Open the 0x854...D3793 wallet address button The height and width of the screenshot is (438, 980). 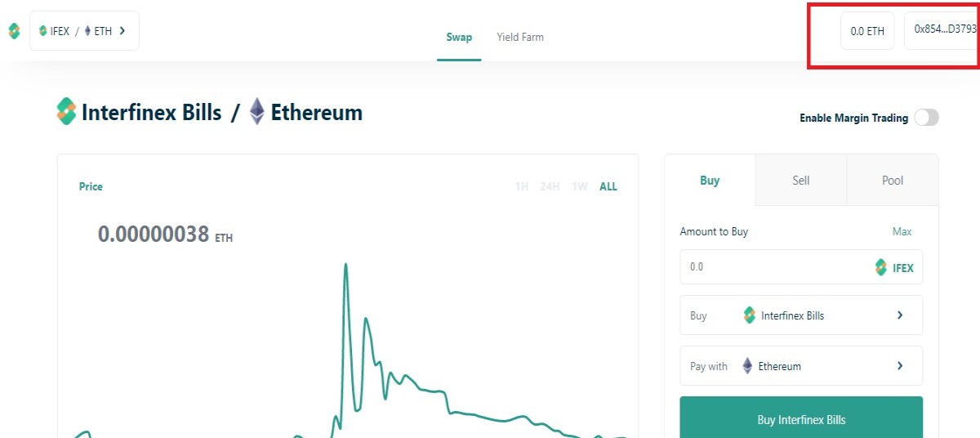tap(942, 30)
